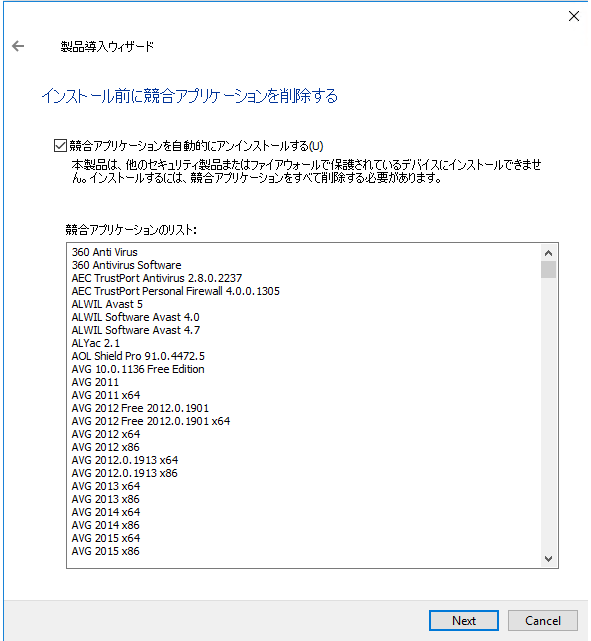The width and height of the screenshot is (591, 641).
Task: Select 'AVG 2011' entry
Action: [x=95, y=382]
